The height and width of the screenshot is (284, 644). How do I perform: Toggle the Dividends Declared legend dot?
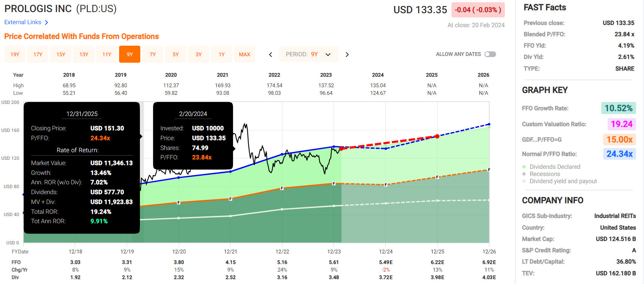[x=524, y=167]
